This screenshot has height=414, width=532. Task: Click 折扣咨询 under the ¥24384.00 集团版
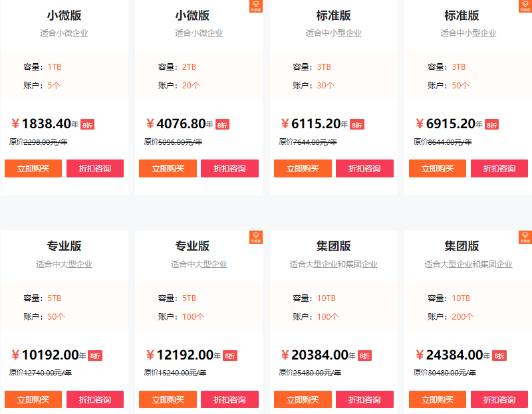point(499,399)
